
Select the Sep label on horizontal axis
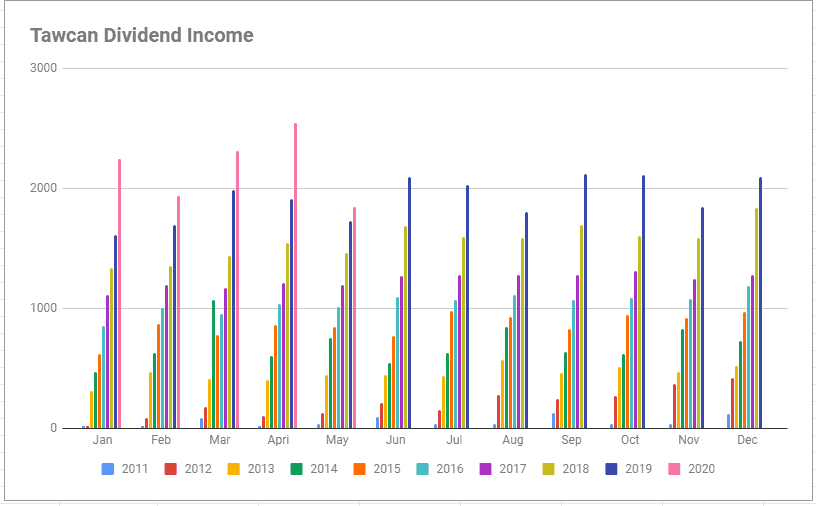[x=571, y=440]
